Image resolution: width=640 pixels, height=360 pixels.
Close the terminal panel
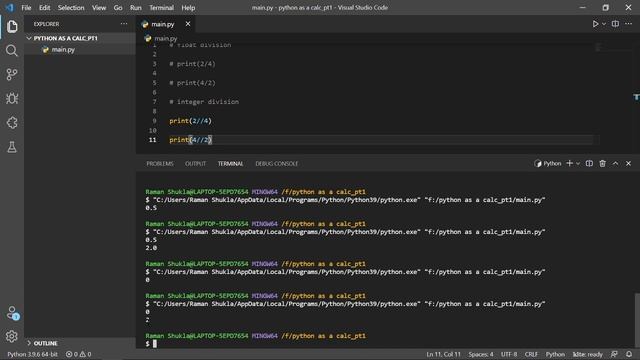tap(628, 164)
